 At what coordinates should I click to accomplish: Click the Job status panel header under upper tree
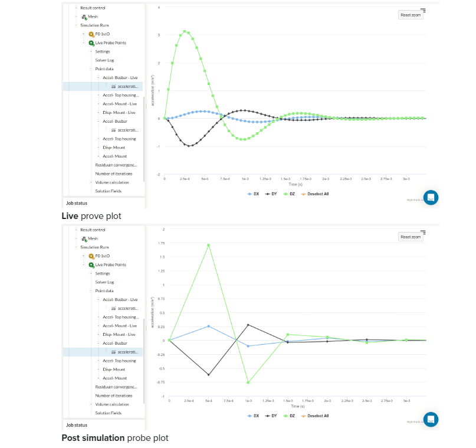pyautogui.click(x=77, y=203)
